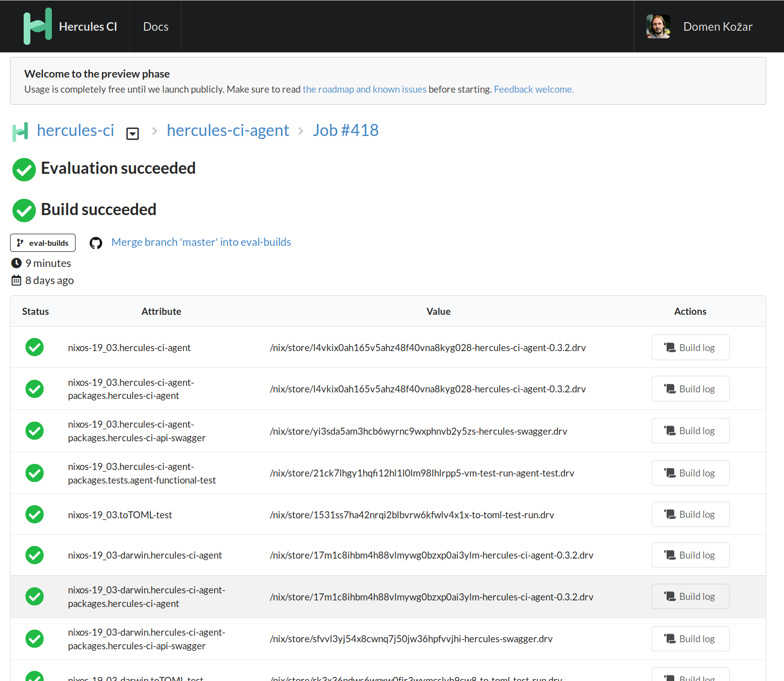
Task: Click the Hercules CI logo in navbar
Action: (37, 26)
